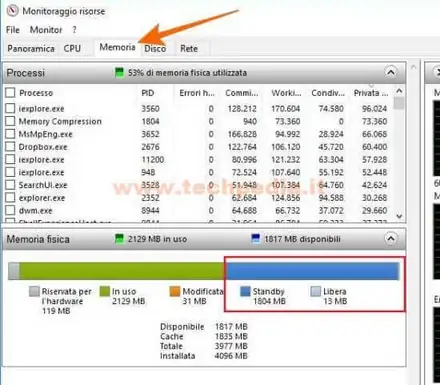The height and width of the screenshot is (385, 440).
Task: Tick the Dropbox.exe checkbox
Action: pos(10,147)
